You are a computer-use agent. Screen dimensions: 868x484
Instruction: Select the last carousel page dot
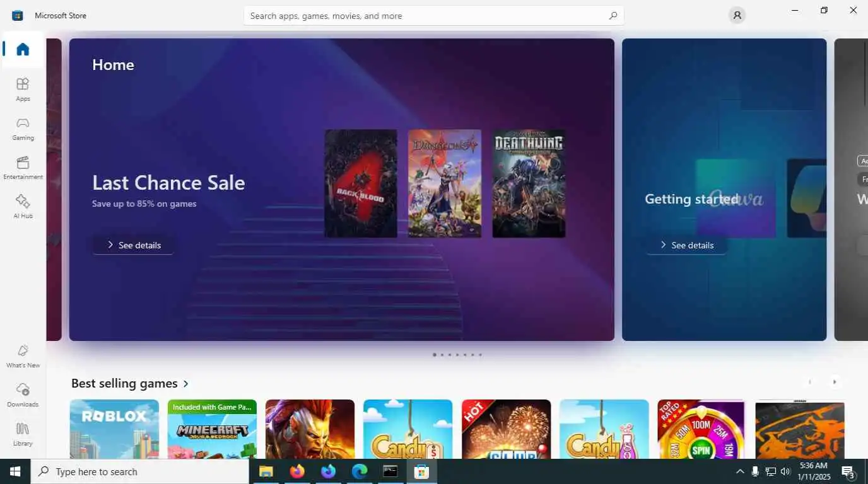480,355
